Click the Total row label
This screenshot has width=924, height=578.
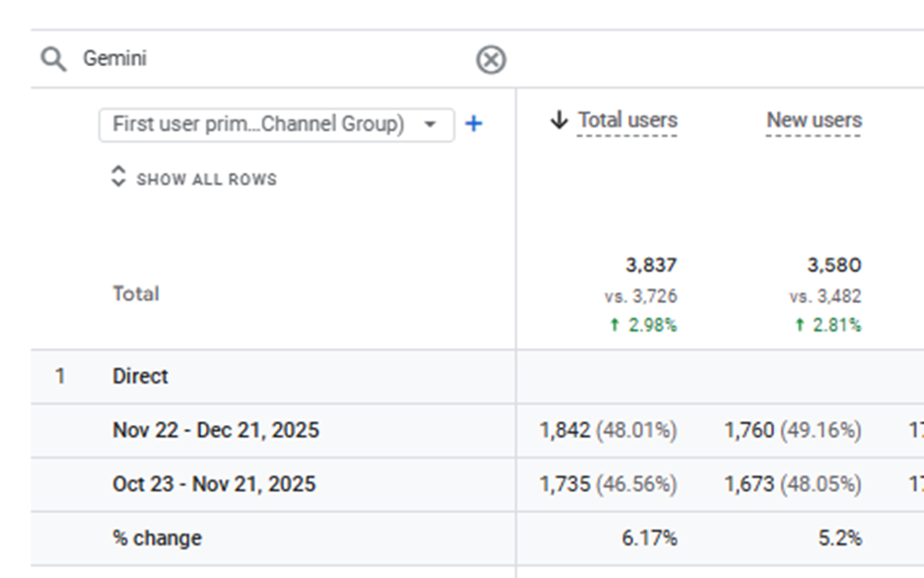pos(135,294)
